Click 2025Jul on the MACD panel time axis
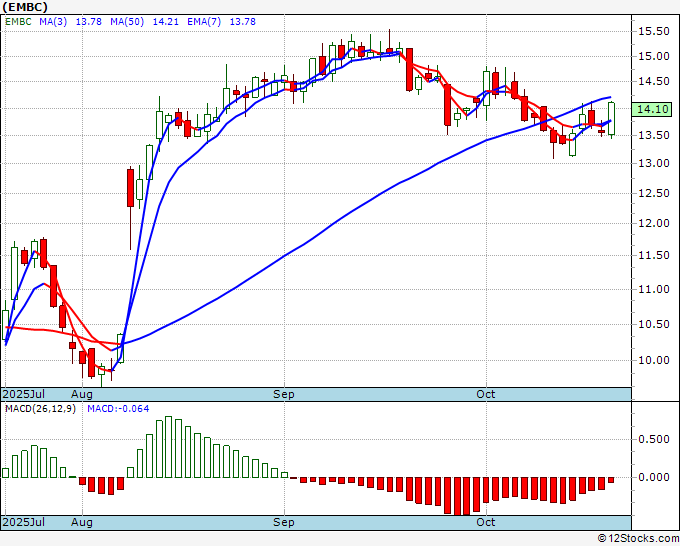680x546 pixels. pos(24,522)
